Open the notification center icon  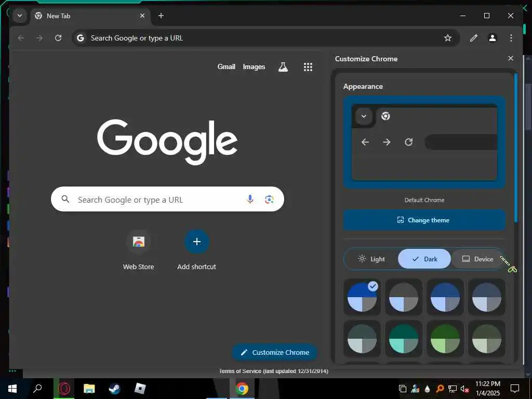click(515, 389)
